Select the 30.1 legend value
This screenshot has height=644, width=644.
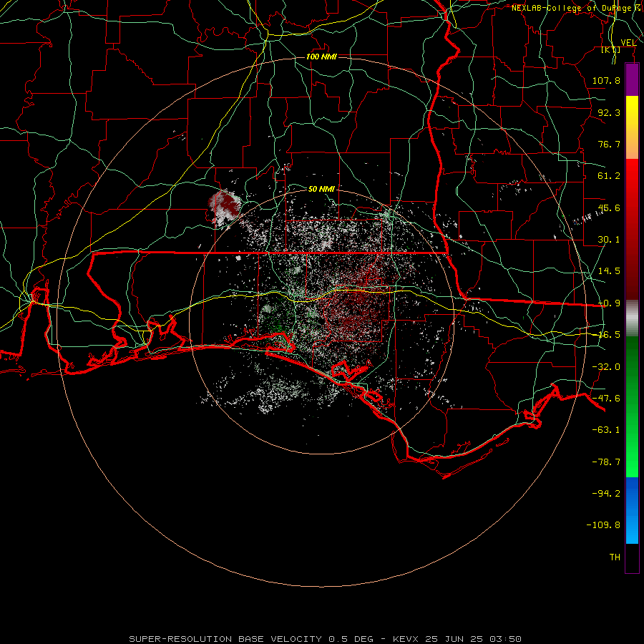tap(609, 240)
